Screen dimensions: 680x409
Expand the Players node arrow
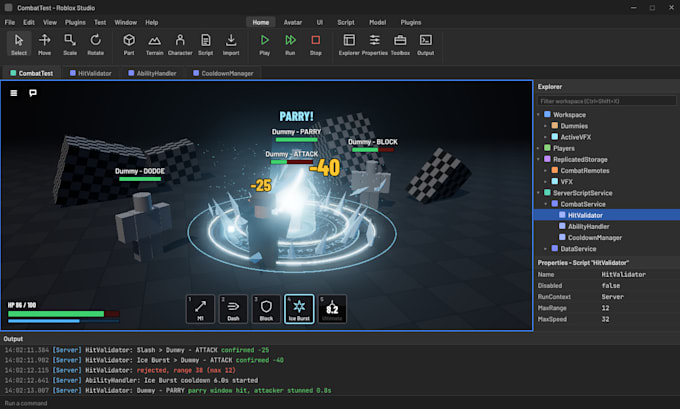[539, 148]
